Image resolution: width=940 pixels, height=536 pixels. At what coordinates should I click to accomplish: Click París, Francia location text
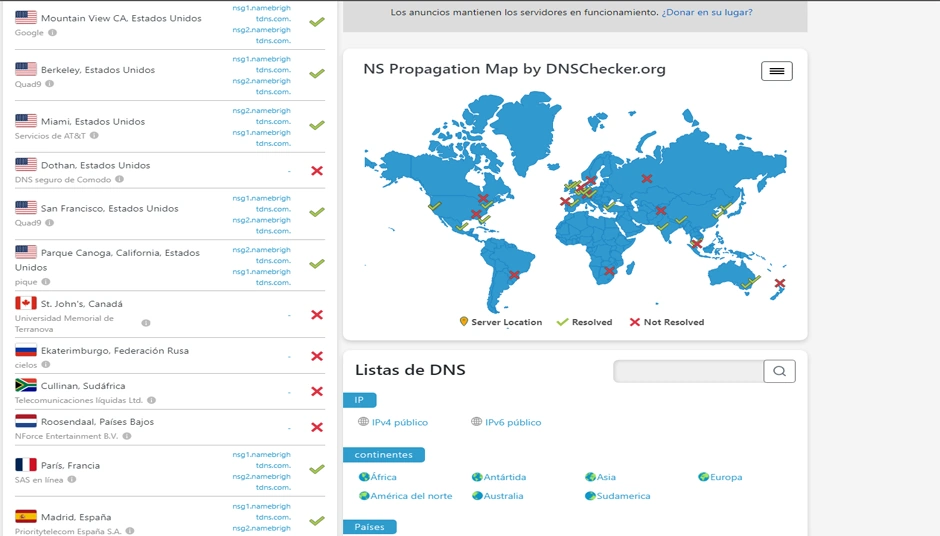click(70, 466)
